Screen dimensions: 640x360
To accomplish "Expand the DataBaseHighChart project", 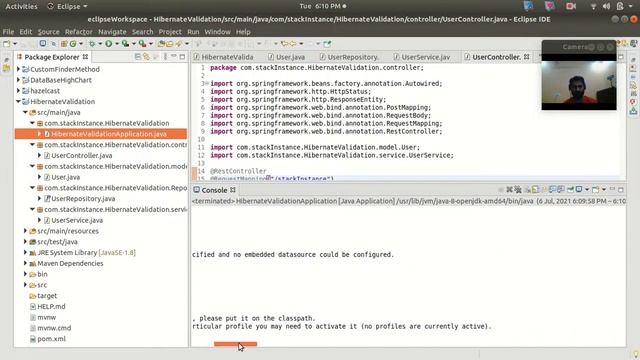I will [18, 80].
